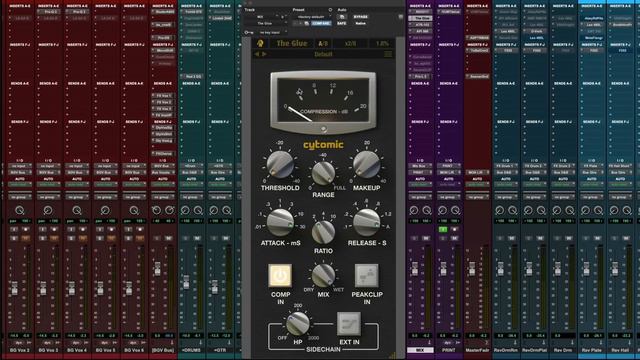
Task: Go to next preset with right arrow
Action: [x=264, y=54]
